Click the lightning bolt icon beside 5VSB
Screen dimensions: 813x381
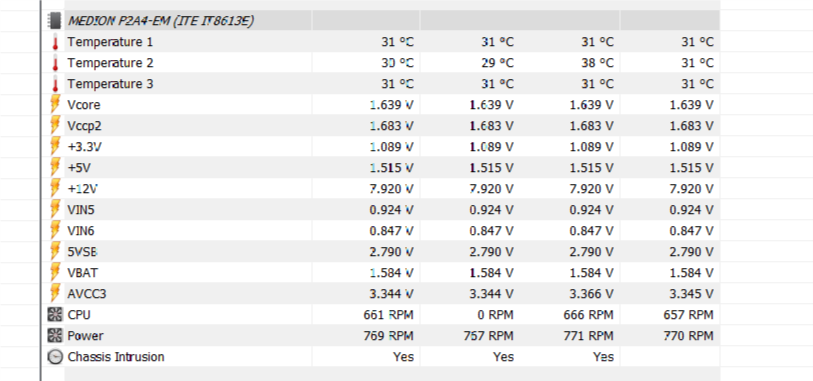[55, 252]
